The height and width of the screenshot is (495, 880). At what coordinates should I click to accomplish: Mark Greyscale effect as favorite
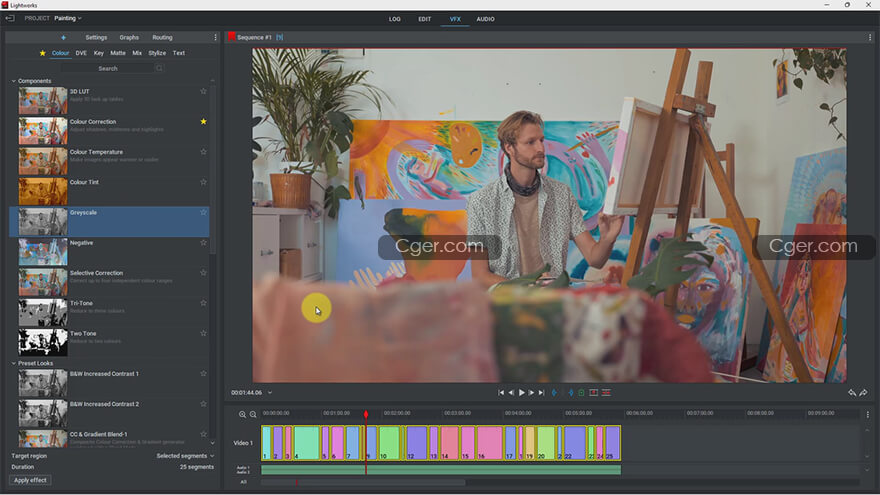coord(204,212)
